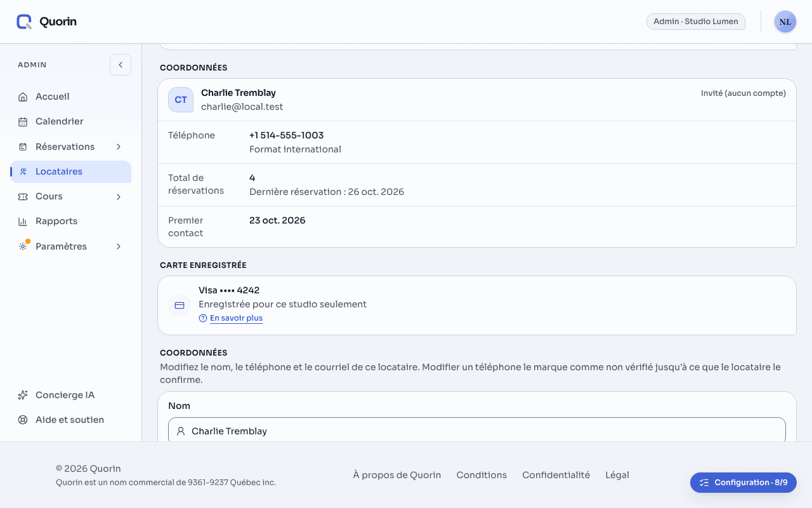This screenshot has width=812, height=508.
Task: Expand the Paramètres submenu chevron
Action: click(119, 246)
